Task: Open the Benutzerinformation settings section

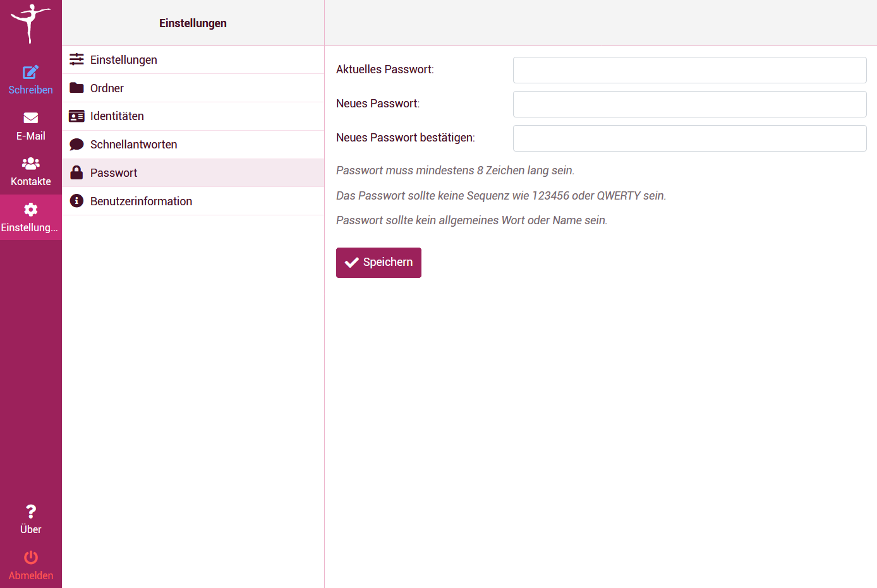Action: click(x=193, y=201)
